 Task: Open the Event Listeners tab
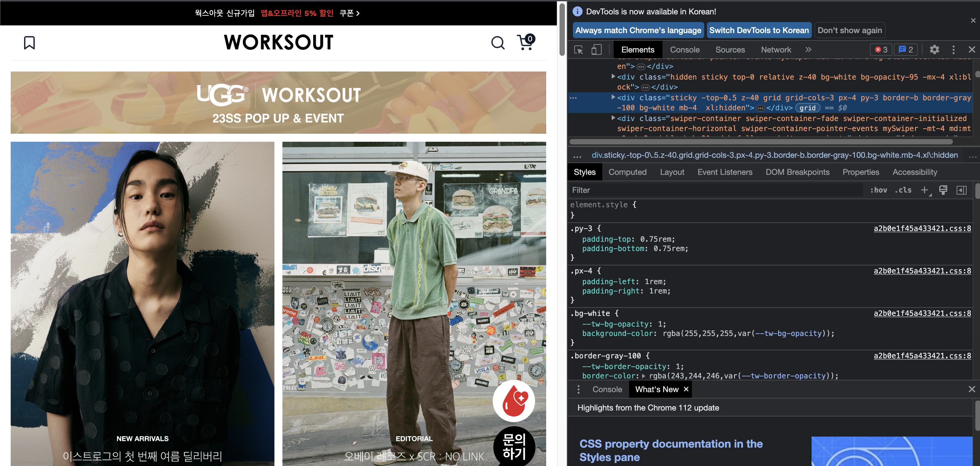click(725, 172)
